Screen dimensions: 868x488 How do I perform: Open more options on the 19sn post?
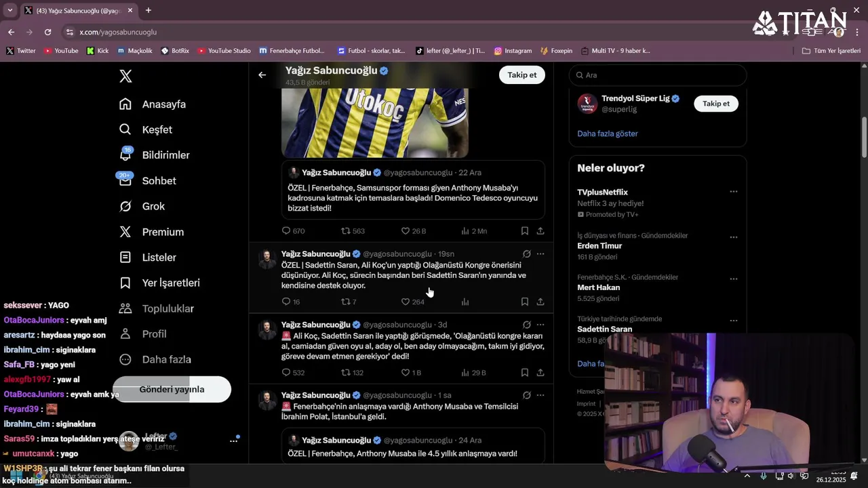540,253
